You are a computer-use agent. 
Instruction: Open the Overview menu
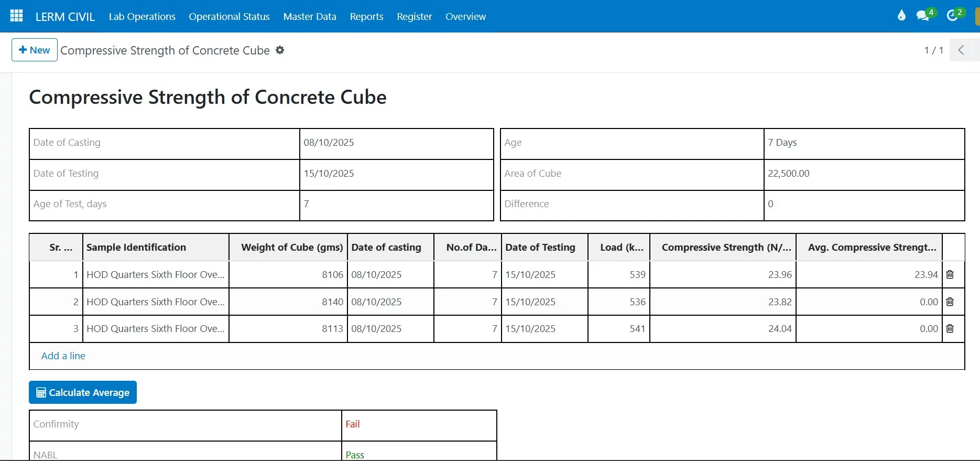pos(465,16)
